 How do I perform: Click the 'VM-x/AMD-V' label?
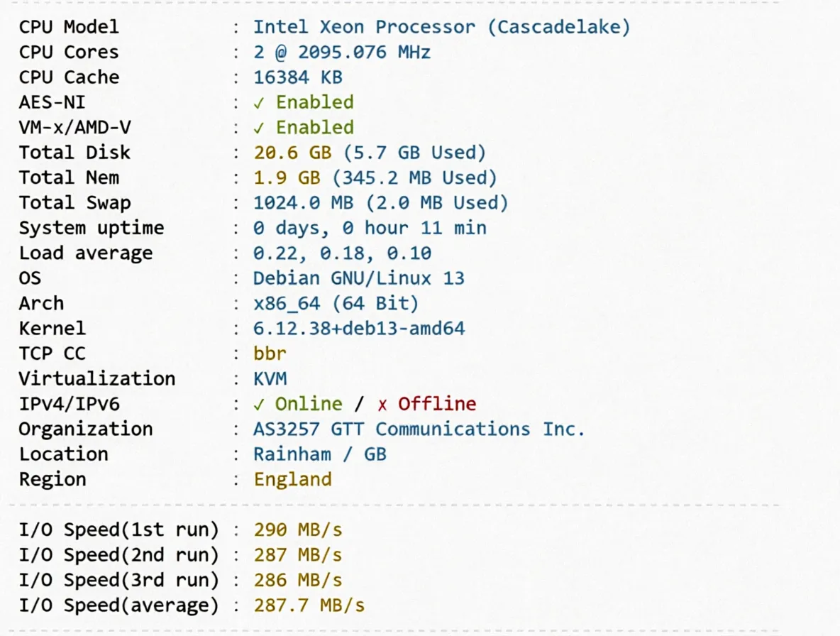point(75,127)
